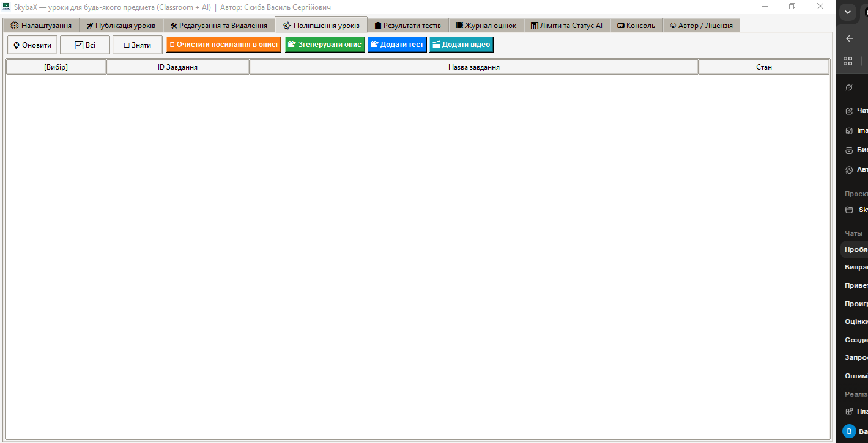Sort by the ID Завдання column header

[178, 67]
